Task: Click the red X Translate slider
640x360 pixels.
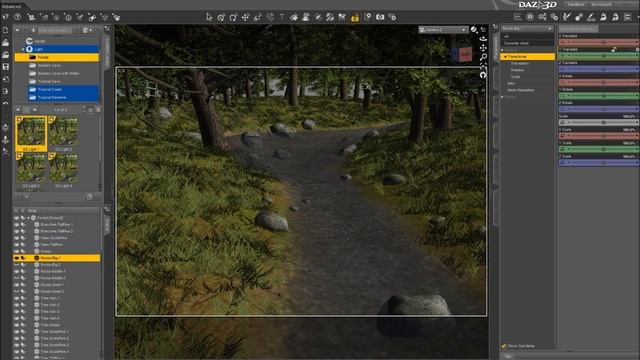Action: (x=598, y=42)
